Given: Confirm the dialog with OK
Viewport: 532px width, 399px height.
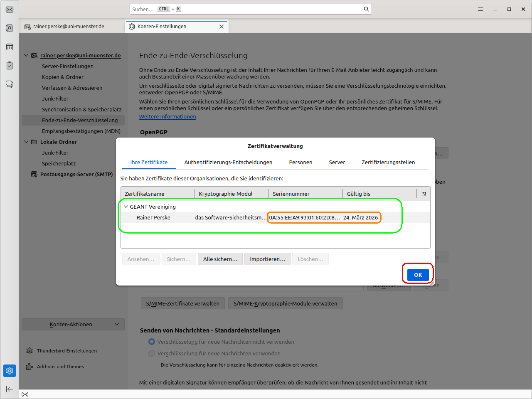Looking at the screenshot, I should pos(418,275).
